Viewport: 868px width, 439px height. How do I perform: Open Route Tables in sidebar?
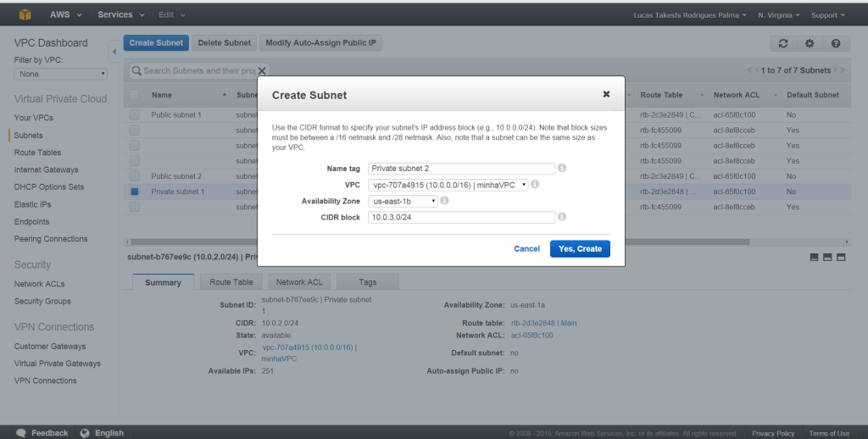37,153
